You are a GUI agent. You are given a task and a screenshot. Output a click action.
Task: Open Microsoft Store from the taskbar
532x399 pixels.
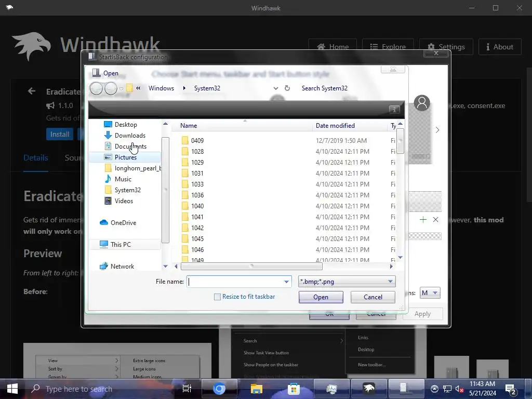point(294,389)
